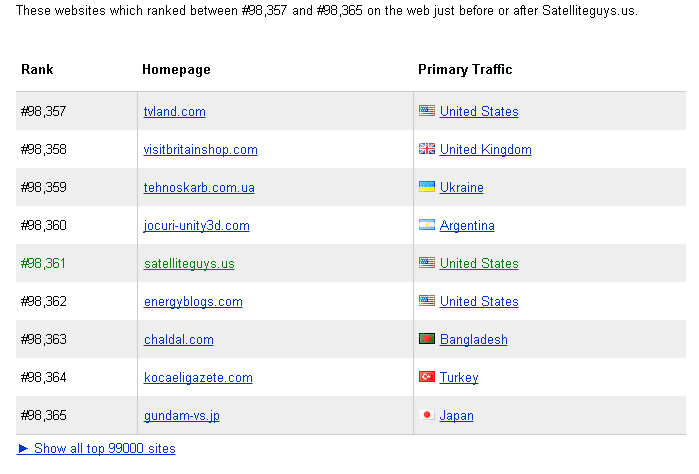The width and height of the screenshot is (699, 474).
Task: Expand Show all top 99000 sites
Action: pyautogui.click(x=96, y=449)
